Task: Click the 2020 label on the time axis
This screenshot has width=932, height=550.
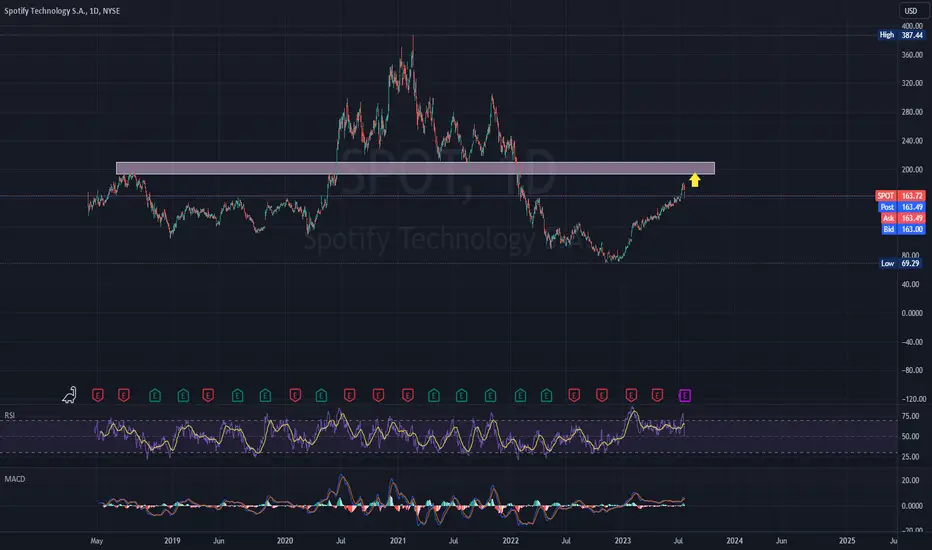Action: (x=285, y=540)
